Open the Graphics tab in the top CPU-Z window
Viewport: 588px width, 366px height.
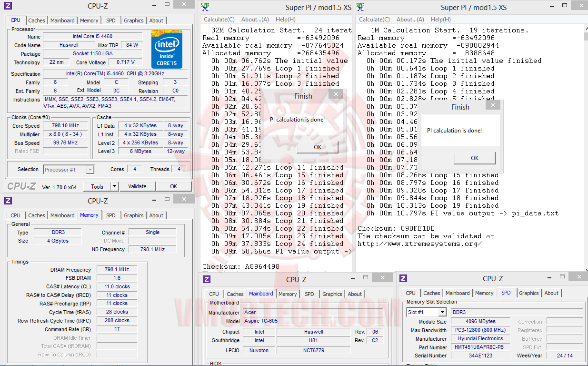click(x=134, y=20)
